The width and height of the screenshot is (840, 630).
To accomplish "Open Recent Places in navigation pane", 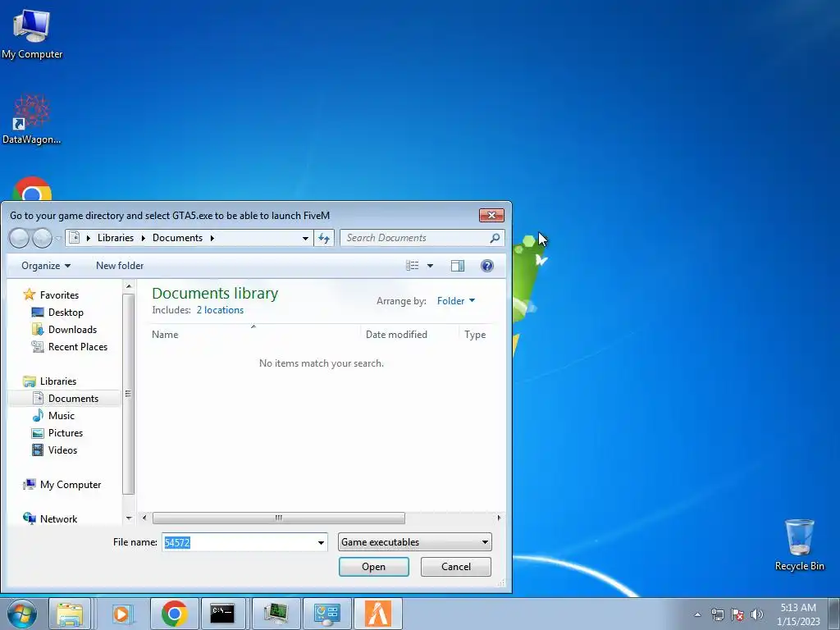I will (78, 347).
